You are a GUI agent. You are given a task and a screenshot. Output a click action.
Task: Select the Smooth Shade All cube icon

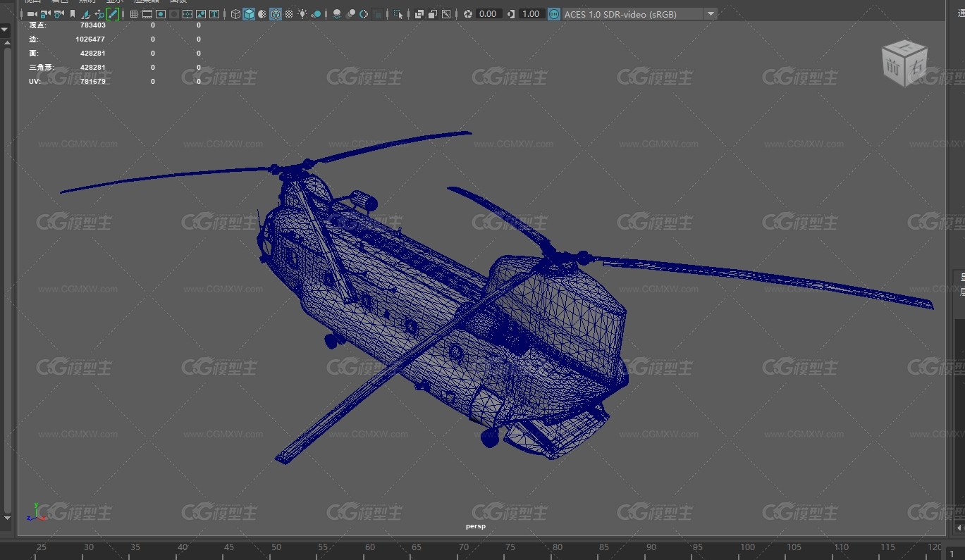click(x=249, y=14)
